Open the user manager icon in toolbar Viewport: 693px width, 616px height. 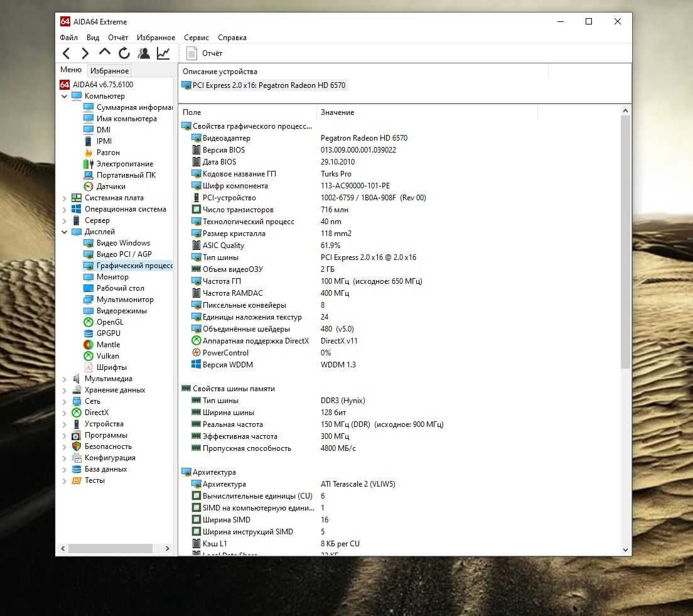(144, 53)
